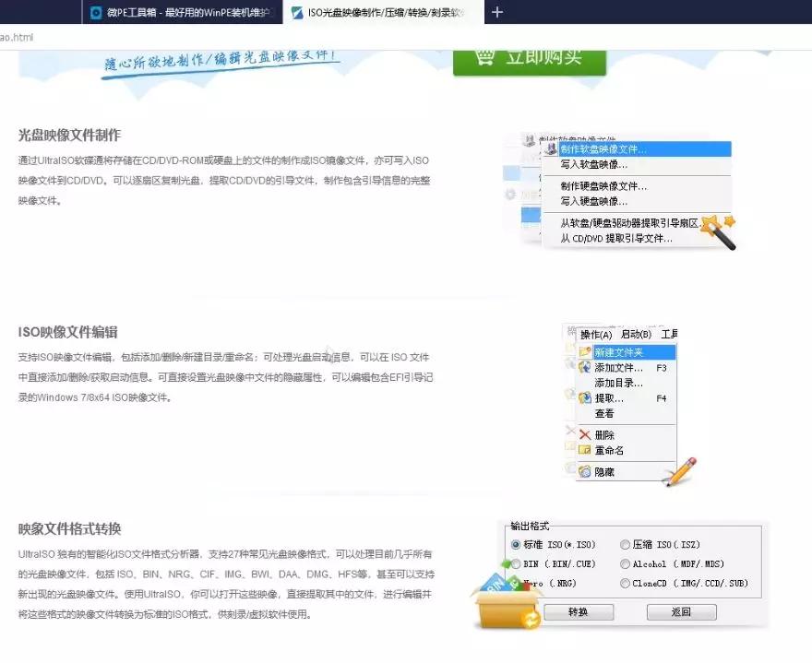Viewport: 812px width, 663px height.
Task: Click the 提取 extract icon
Action: (x=585, y=397)
